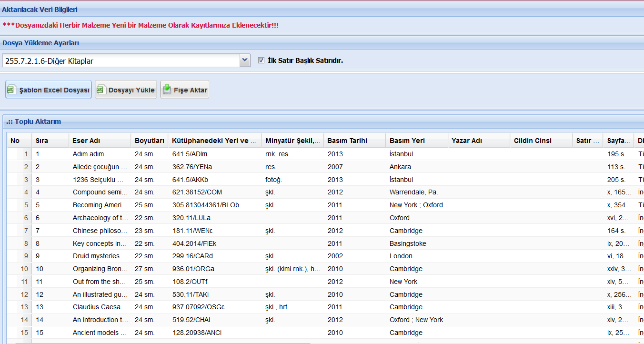Click call number 305.813044361/BLOb
The image size is (644, 344).
pos(205,205)
